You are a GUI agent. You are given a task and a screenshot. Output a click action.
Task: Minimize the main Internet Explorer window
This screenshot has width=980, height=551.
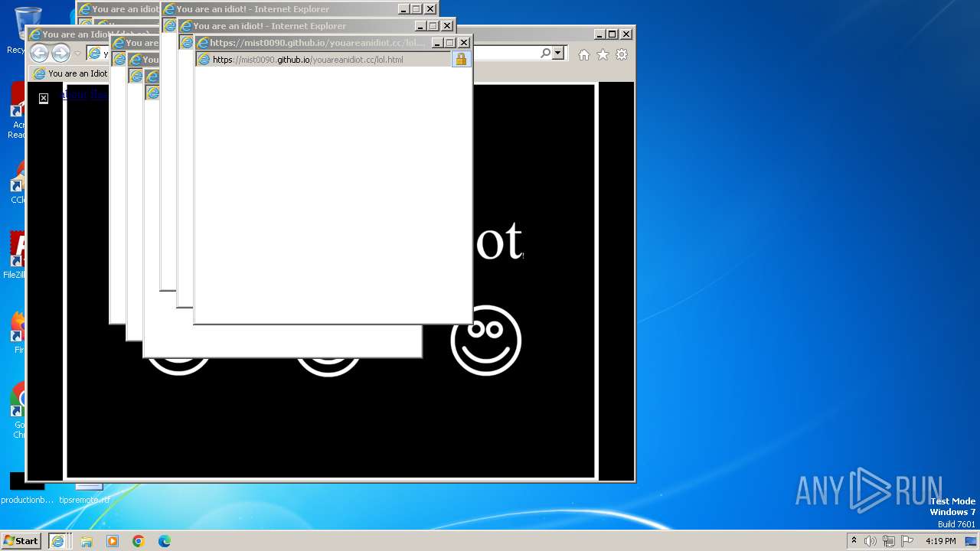click(x=599, y=34)
